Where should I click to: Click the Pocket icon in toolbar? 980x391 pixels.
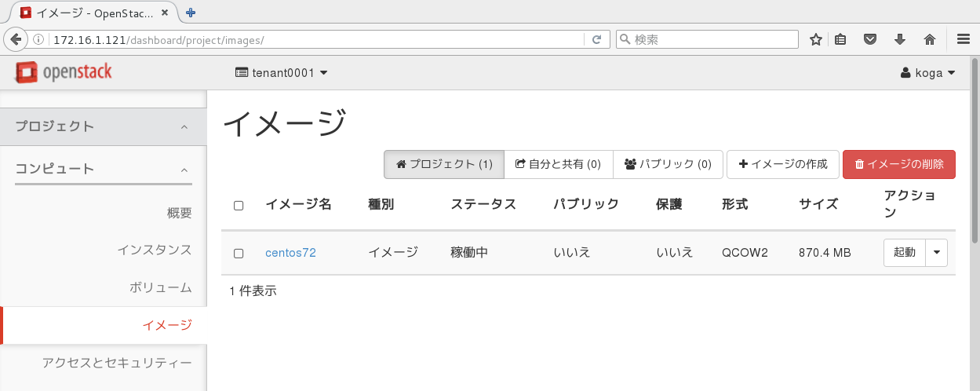tap(870, 39)
